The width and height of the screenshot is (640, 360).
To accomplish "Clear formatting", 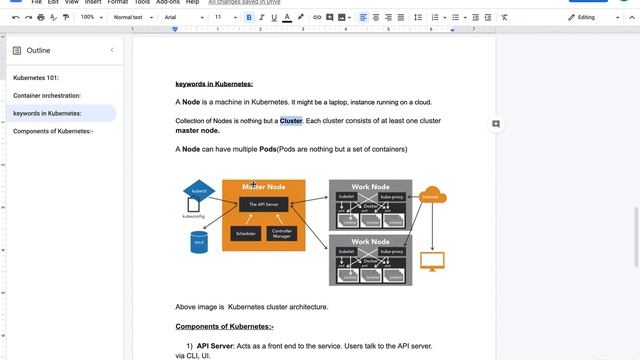I will (x=504, y=18).
